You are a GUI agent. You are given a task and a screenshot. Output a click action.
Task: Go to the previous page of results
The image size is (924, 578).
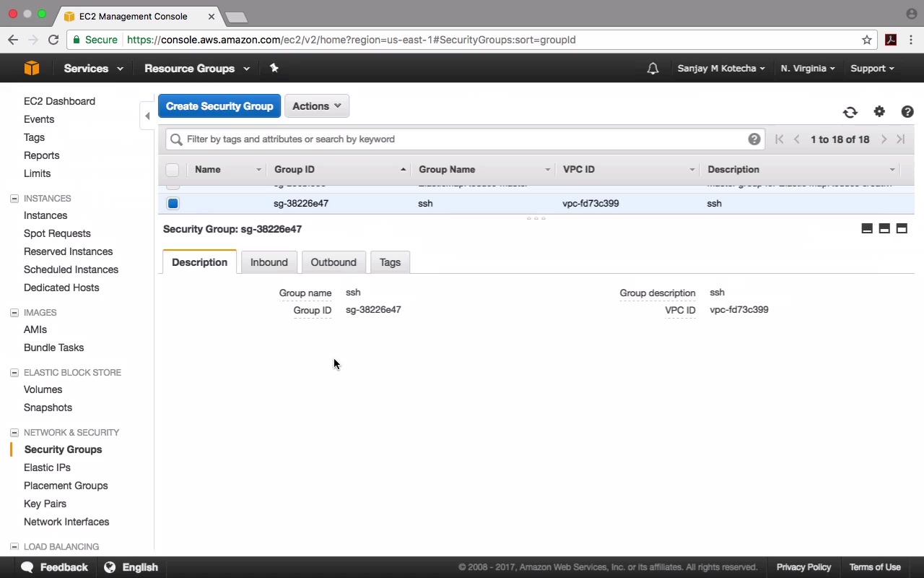[797, 139]
